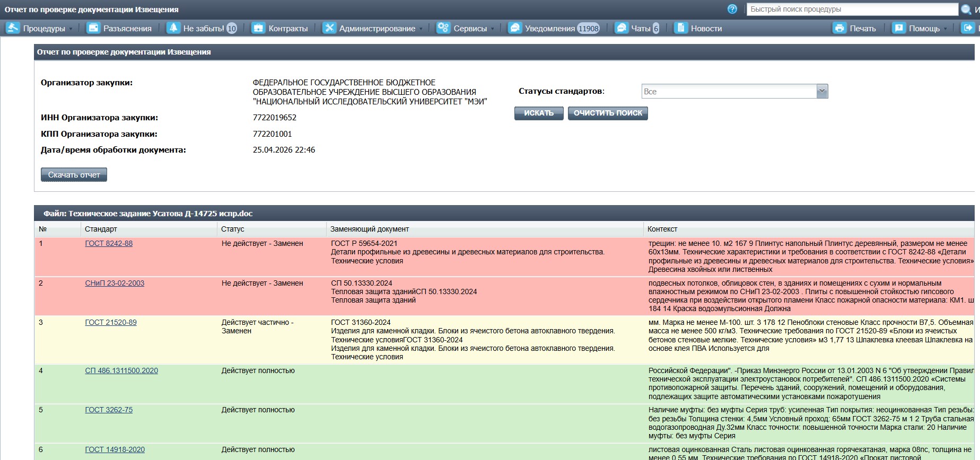Expand the Сервисы dropdown arrow

pos(493,29)
